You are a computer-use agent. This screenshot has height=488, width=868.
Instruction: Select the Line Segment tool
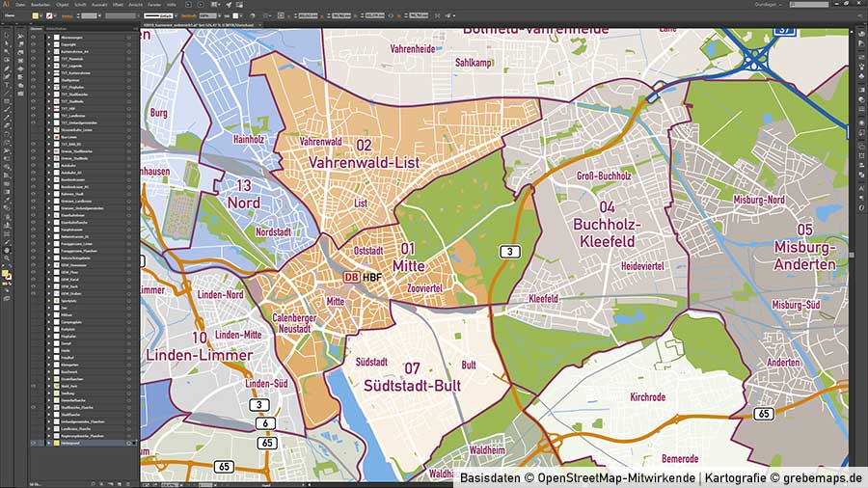coord(7,93)
